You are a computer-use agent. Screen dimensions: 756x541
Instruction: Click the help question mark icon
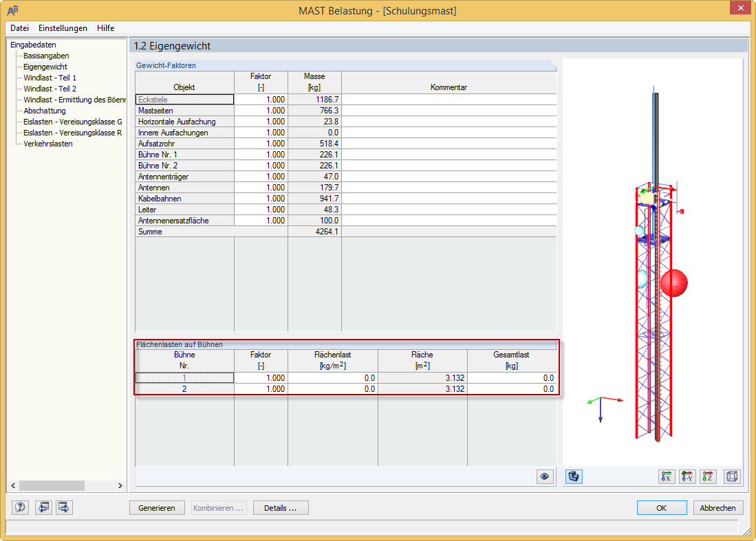point(20,507)
